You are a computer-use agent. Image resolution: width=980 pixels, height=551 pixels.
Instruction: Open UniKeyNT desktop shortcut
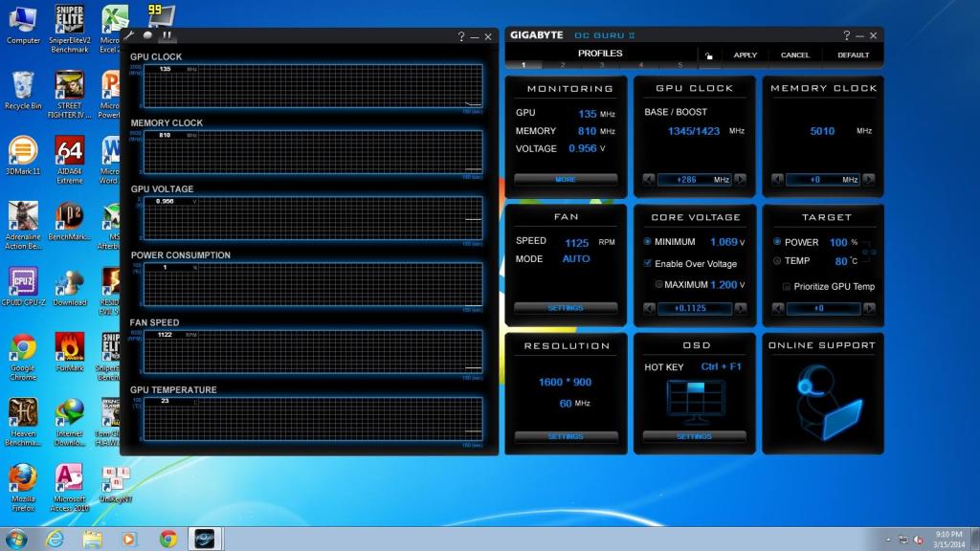pos(116,483)
